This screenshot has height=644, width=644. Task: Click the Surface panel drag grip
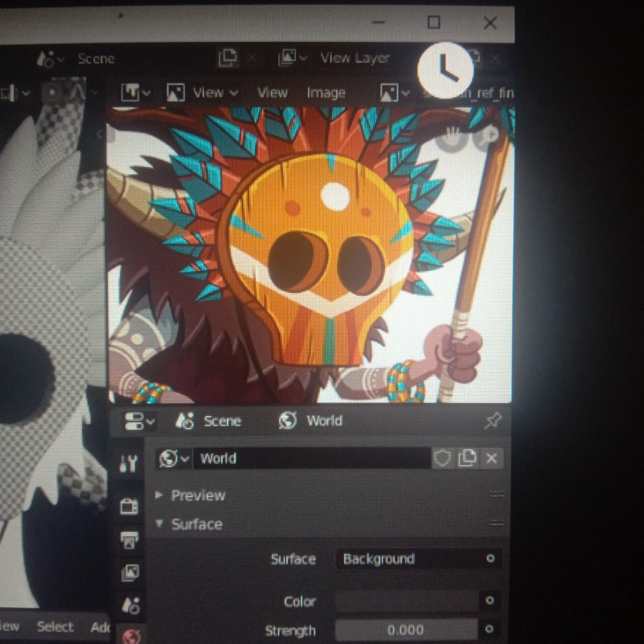coord(497,524)
